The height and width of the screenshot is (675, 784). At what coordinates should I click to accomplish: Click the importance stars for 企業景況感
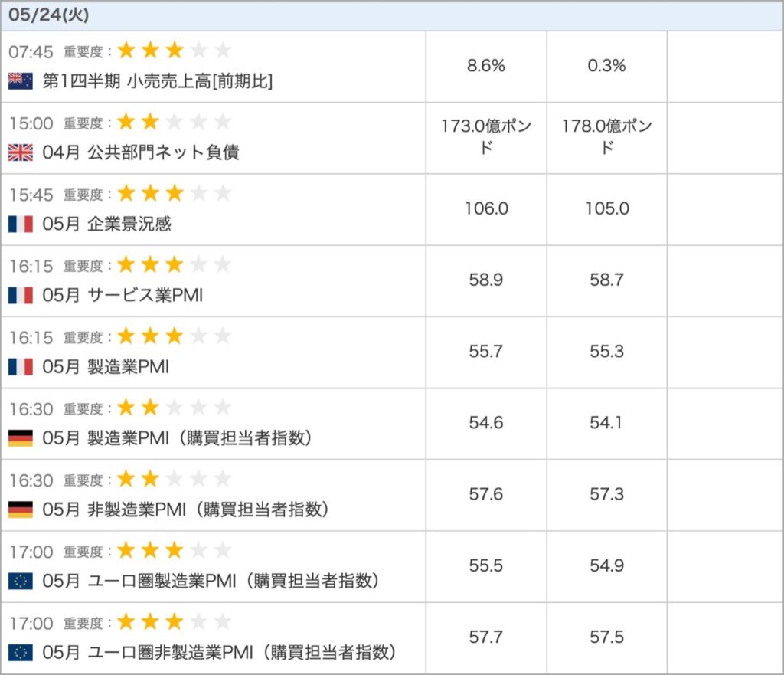coord(174,193)
